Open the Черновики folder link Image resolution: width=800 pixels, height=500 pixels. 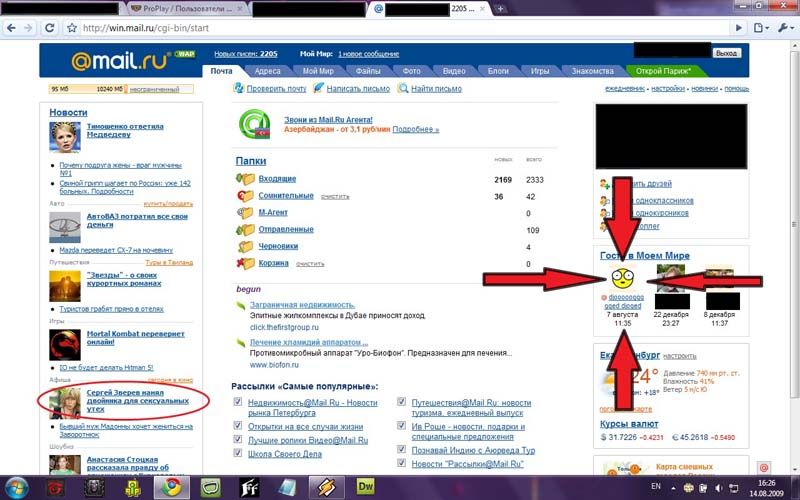pyautogui.click(x=278, y=246)
